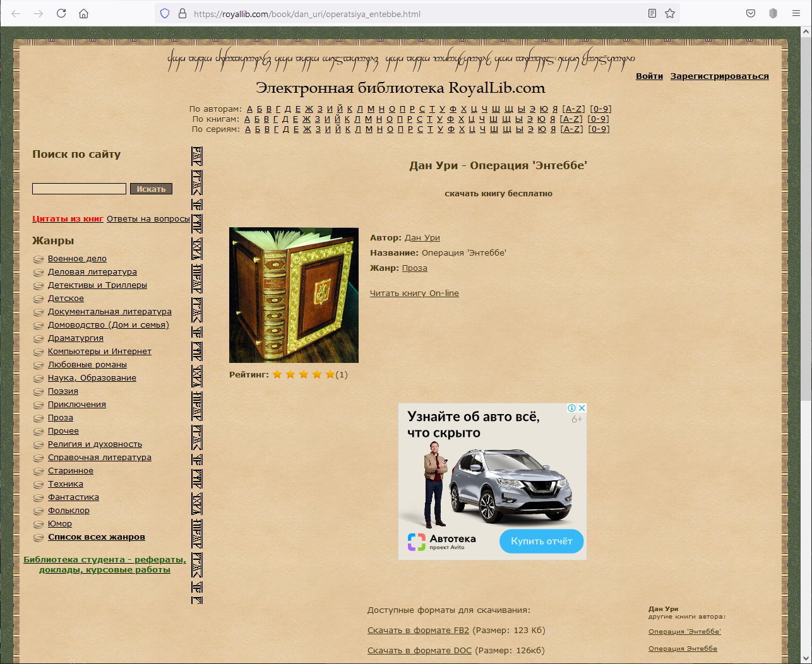Open the Зарегистрироваться registration link
Screen dimensions: 812x664
tap(719, 76)
